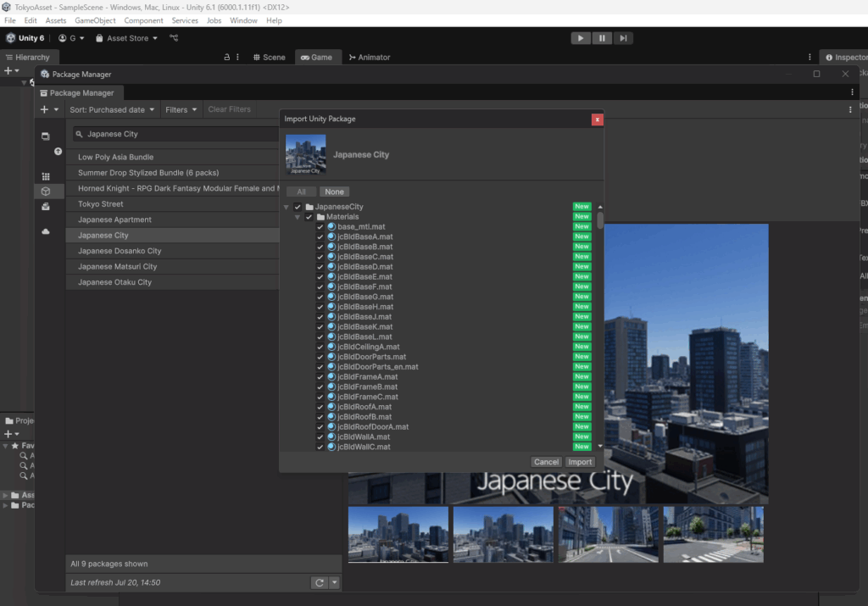This screenshot has height=606, width=868.
Task: Uncheck jcBldBaseA.mat checkbox
Action: point(320,236)
